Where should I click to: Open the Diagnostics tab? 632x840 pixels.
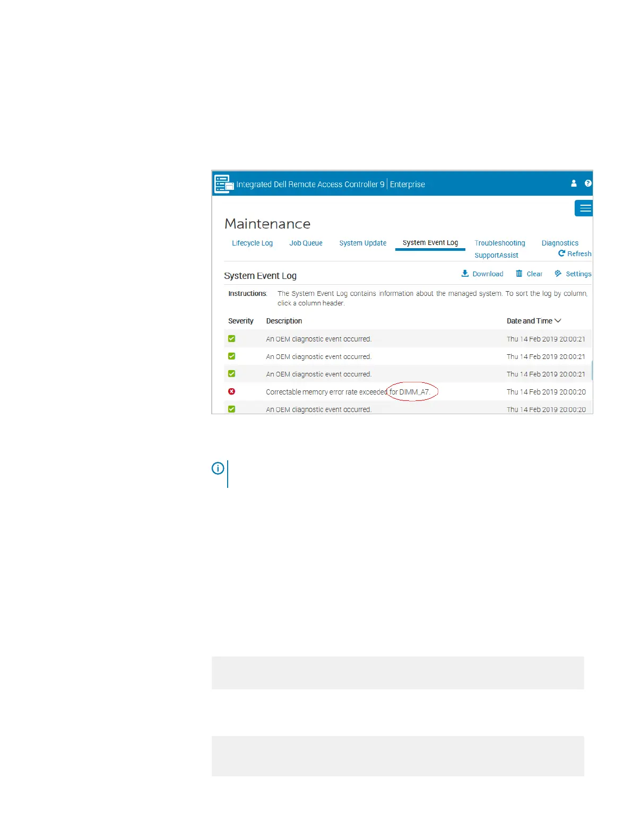pyautogui.click(x=560, y=243)
